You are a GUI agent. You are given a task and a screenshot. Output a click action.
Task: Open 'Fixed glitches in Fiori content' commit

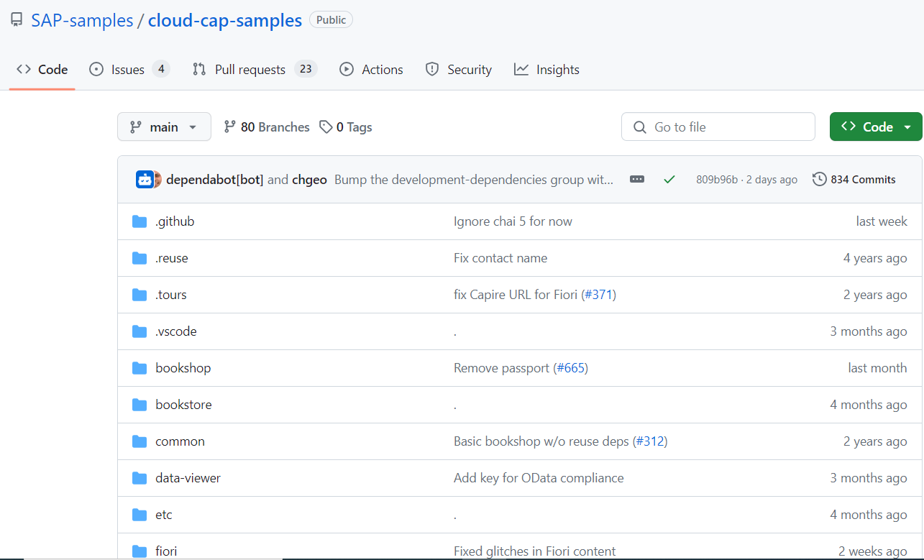click(534, 551)
